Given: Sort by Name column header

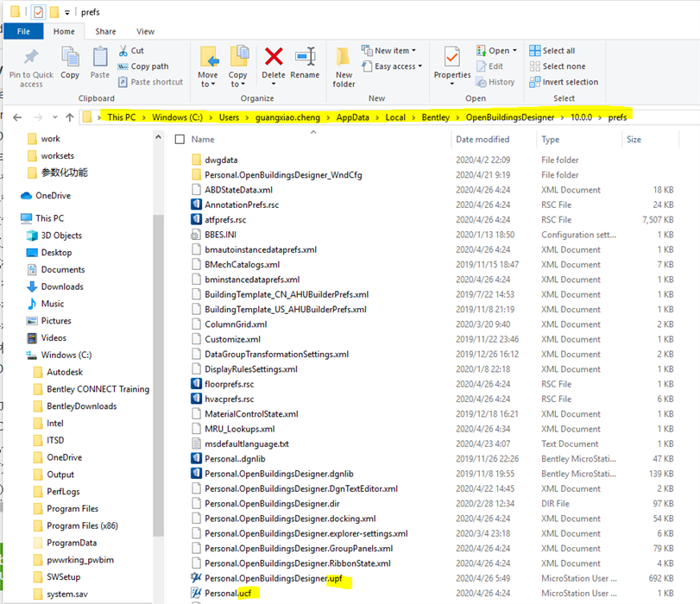Looking at the screenshot, I should pos(203,139).
